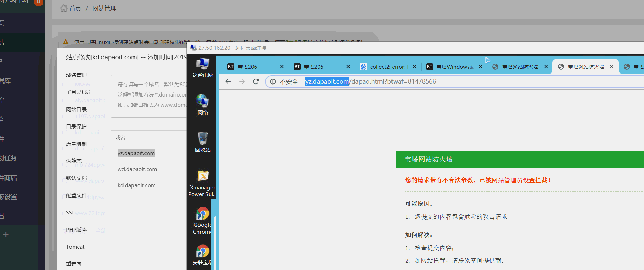Click the home icon in 首页 breadcrumb
Viewport: 644px width, 270px height.
(x=64, y=8)
